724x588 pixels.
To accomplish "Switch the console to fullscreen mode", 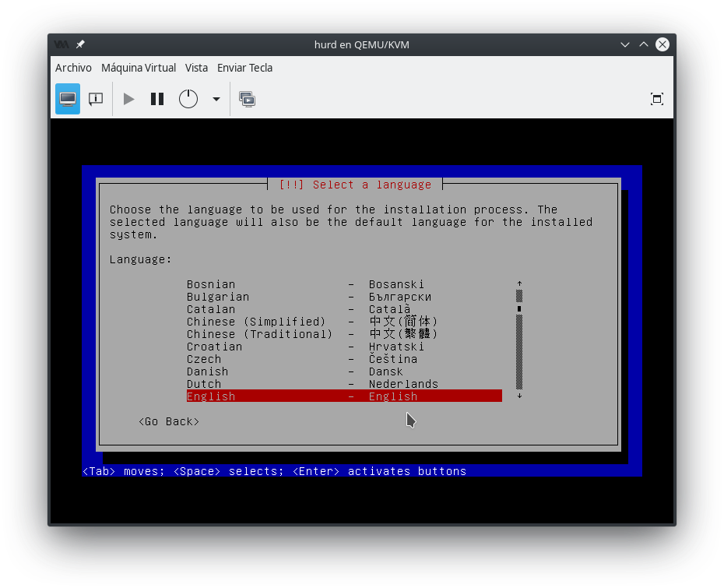I will 656,99.
